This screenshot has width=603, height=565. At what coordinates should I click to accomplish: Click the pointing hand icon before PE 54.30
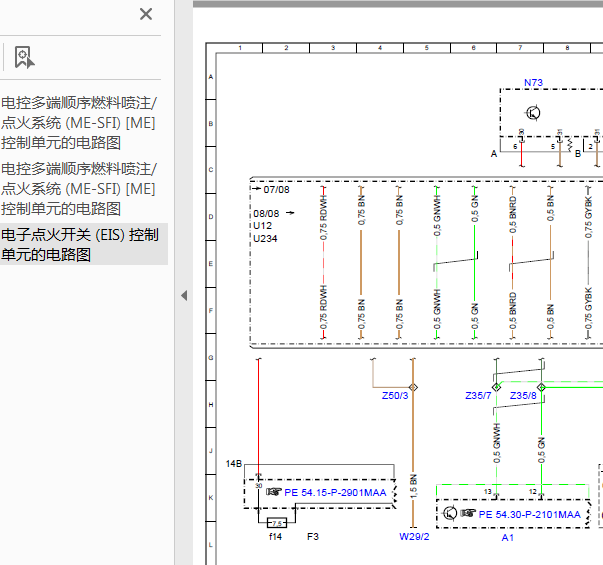tap(468, 513)
